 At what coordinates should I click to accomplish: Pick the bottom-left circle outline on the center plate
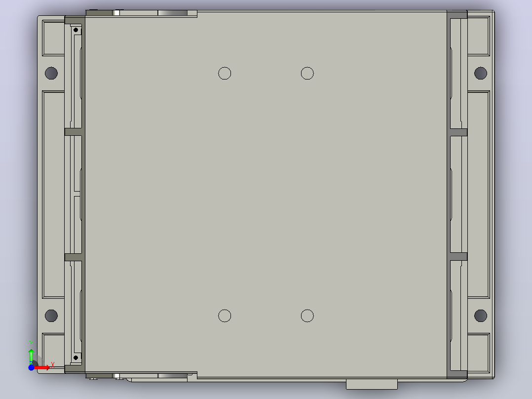(x=225, y=316)
